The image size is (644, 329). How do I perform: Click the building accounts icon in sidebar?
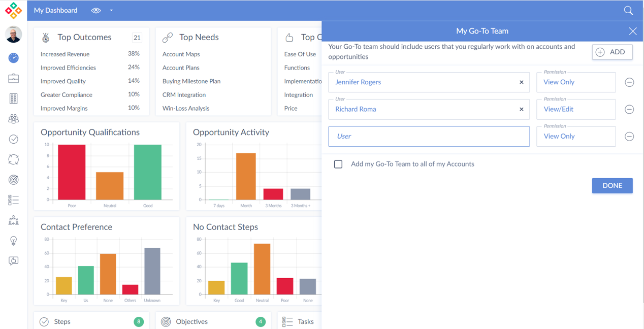(x=14, y=98)
